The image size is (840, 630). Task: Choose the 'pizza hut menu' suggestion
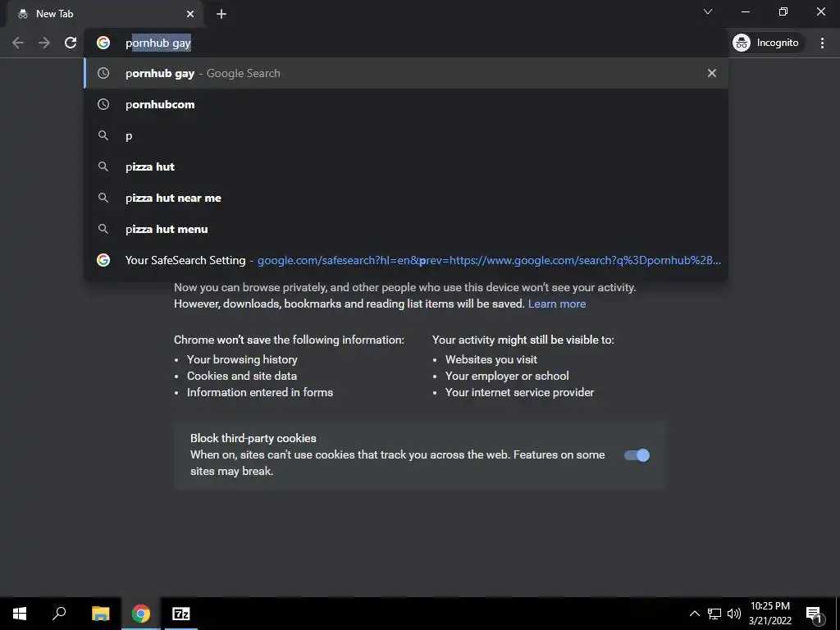(406, 229)
